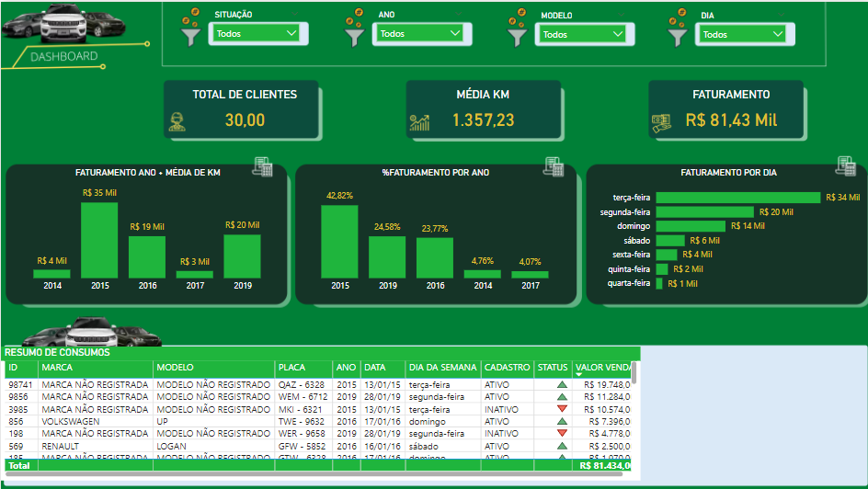Click green up-arrow status for row 9856
The height and width of the screenshot is (489, 868).
point(562,396)
